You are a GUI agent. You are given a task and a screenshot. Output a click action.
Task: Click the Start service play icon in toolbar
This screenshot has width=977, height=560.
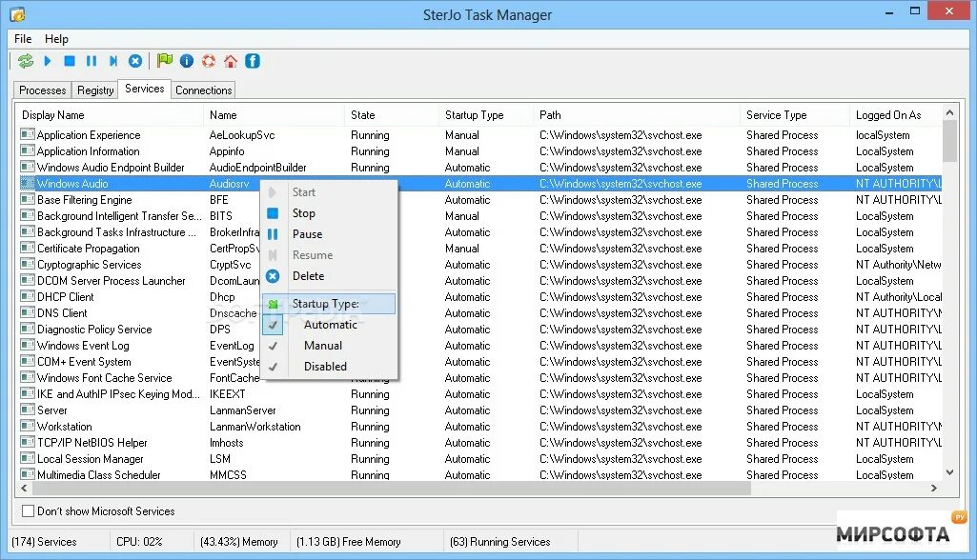48,61
